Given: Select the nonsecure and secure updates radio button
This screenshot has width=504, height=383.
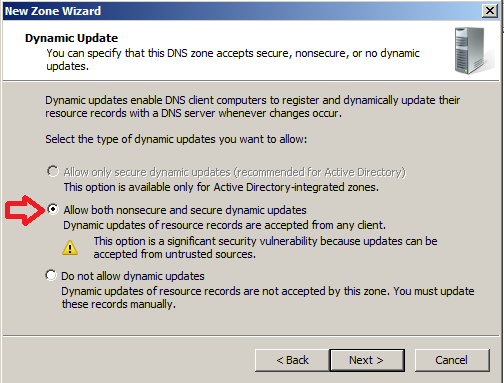Looking at the screenshot, I should pyautogui.click(x=53, y=209).
